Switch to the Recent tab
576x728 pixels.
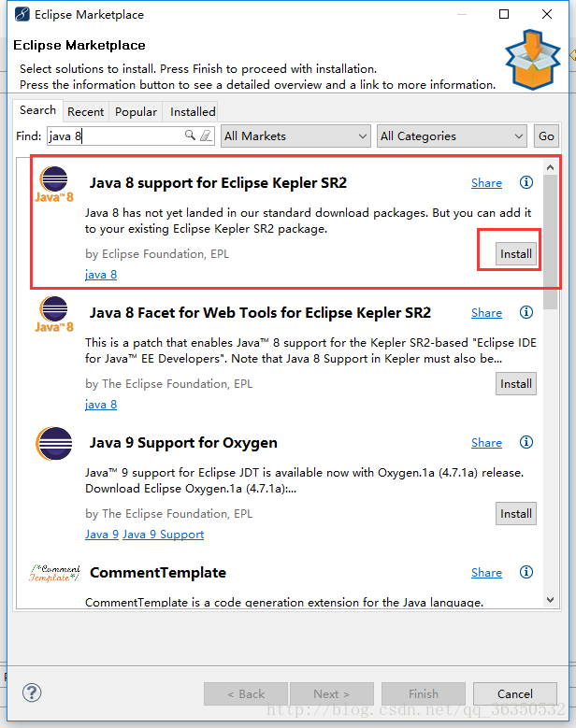(85, 112)
